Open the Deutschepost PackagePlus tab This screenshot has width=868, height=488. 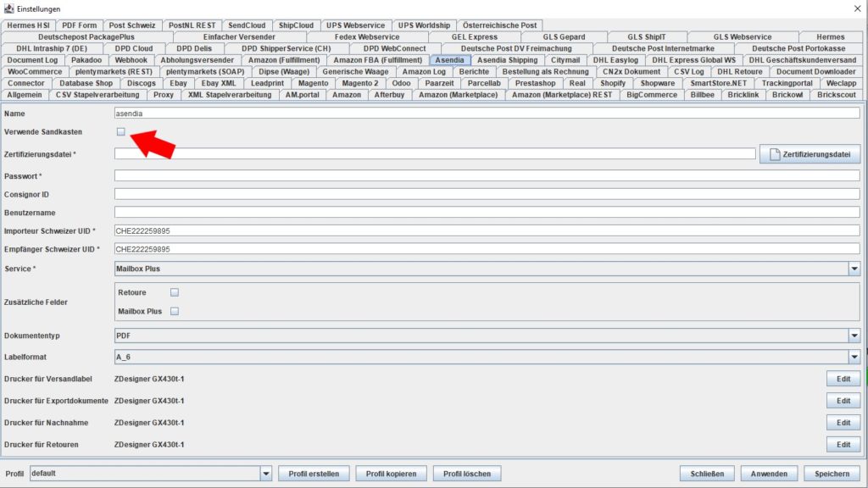pyautogui.click(x=86, y=37)
